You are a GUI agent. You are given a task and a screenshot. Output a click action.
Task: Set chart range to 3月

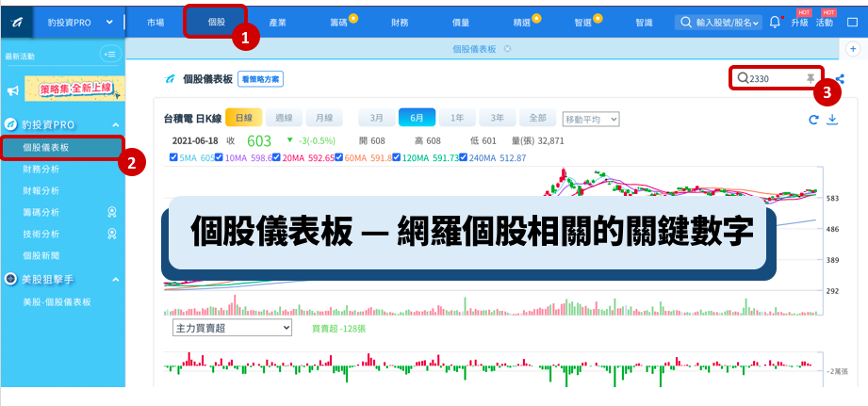376,118
